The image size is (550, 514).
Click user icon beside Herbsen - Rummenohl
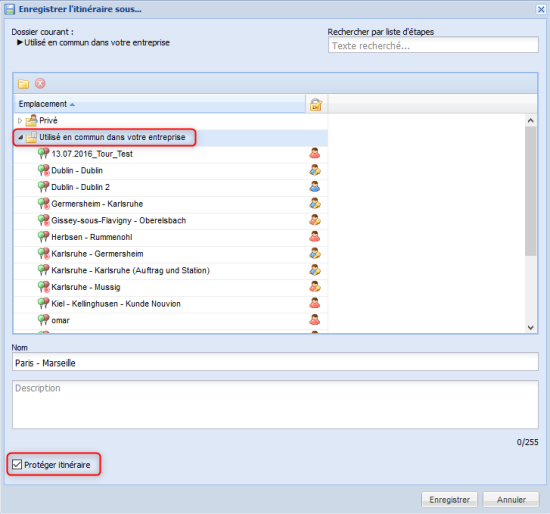pos(315,236)
